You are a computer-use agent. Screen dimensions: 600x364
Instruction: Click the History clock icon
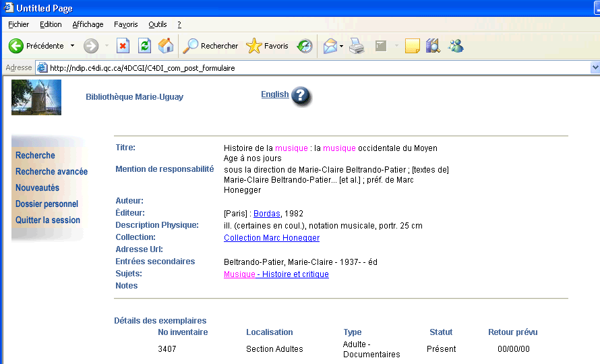click(x=305, y=46)
